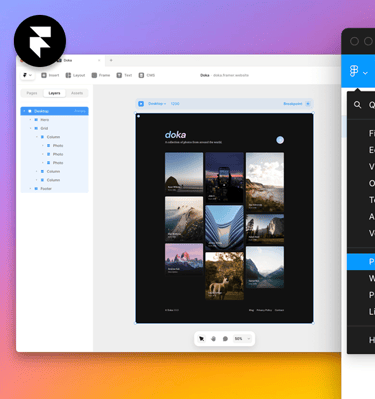Switch to the Assets tab
This screenshot has height=399, width=375.
pyautogui.click(x=77, y=93)
